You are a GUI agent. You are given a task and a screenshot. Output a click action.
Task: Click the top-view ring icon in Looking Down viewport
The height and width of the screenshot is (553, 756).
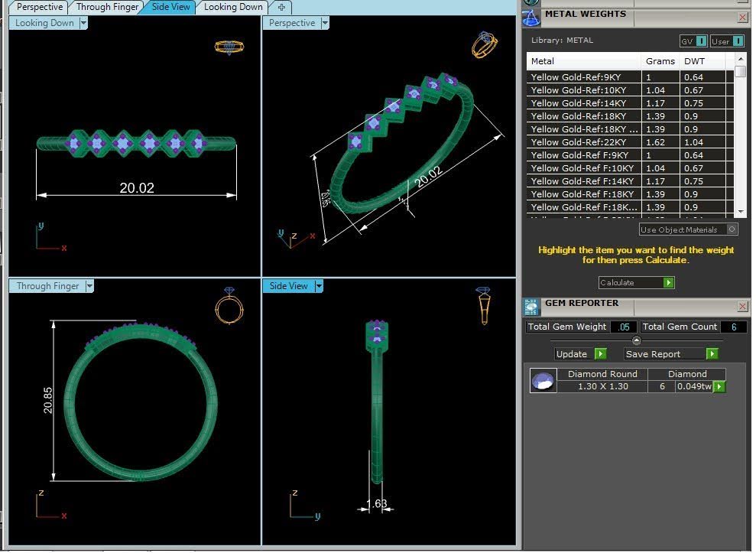[x=229, y=47]
